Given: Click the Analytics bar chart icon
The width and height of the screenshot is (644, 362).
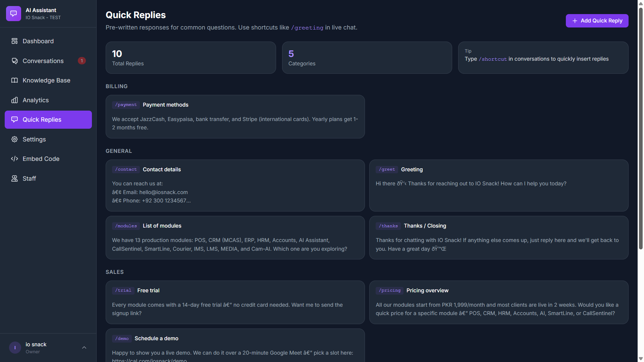Looking at the screenshot, I should [14, 100].
